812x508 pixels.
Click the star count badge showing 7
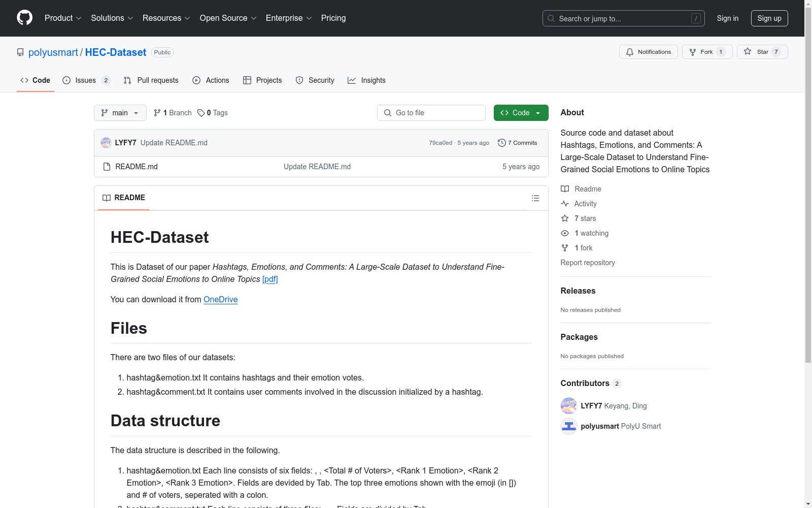776,52
